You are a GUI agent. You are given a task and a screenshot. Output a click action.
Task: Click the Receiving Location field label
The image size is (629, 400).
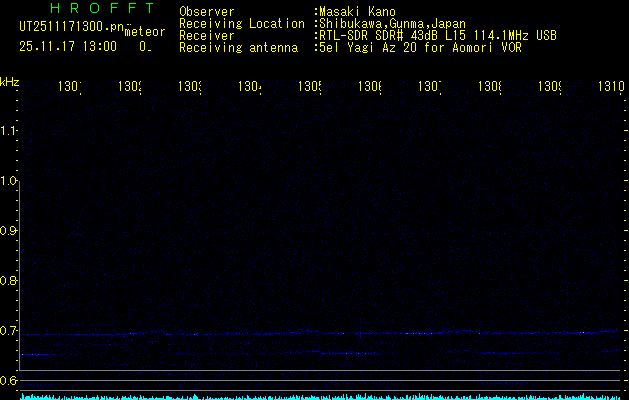coord(242,23)
